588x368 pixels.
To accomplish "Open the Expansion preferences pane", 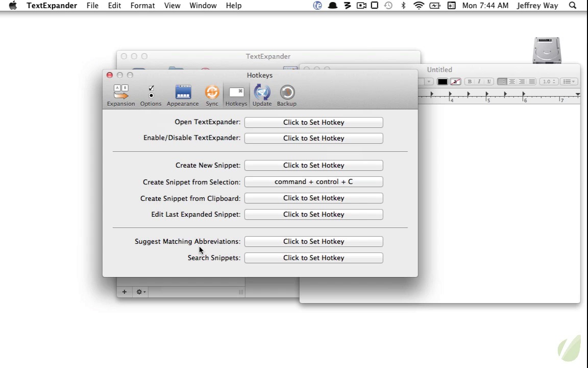I will pos(121,96).
